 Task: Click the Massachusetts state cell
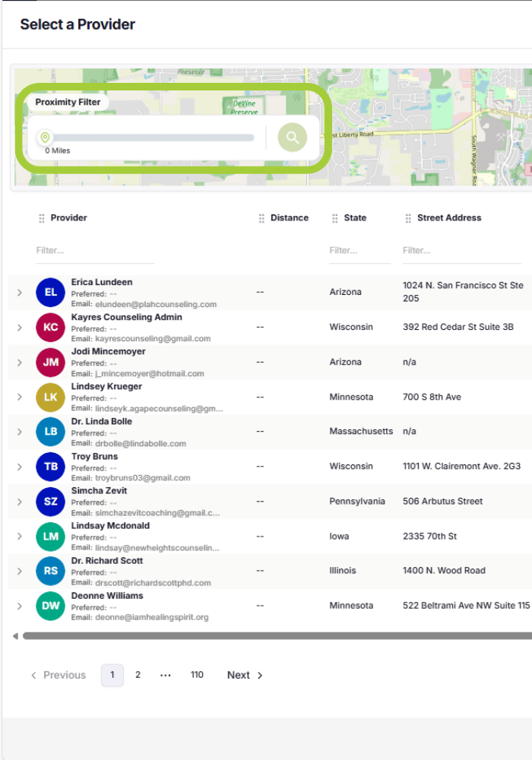coord(361,432)
